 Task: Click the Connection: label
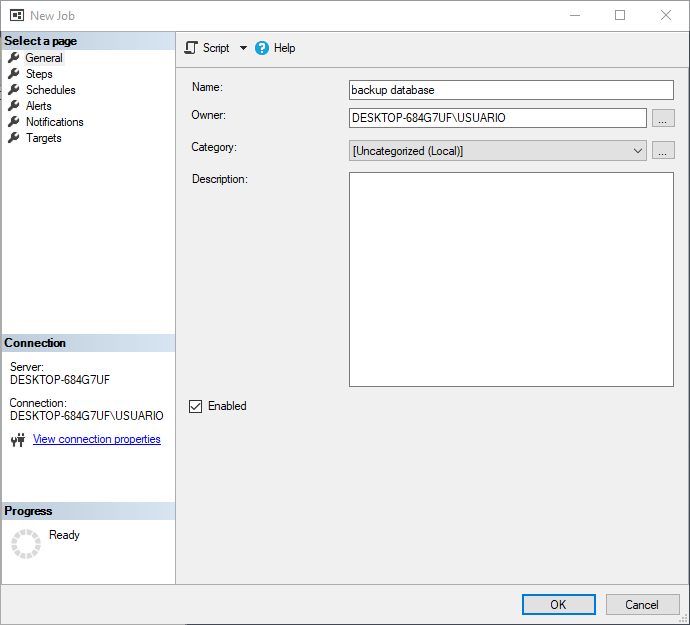coord(38,403)
